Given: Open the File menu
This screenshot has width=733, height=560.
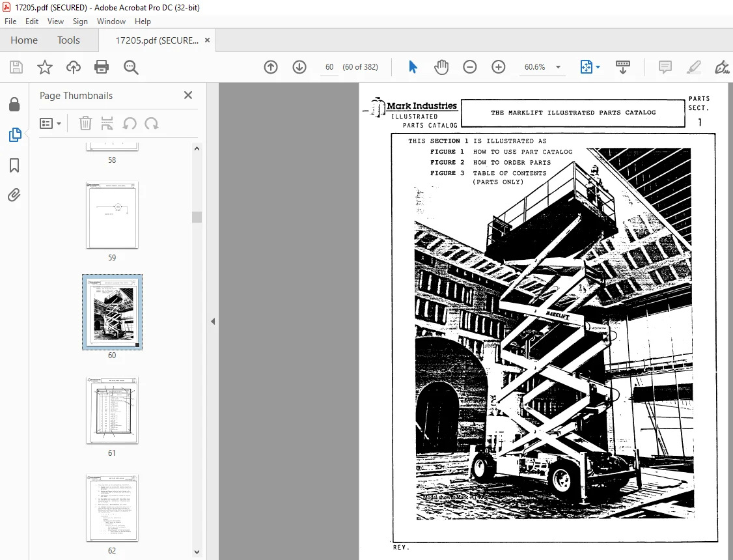Looking at the screenshot, I should click(x=10, y=21).
